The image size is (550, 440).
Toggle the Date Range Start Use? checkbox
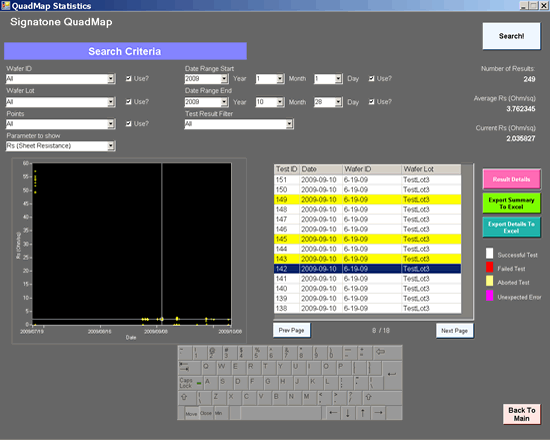pyautogui.click(x=371, y=79)
